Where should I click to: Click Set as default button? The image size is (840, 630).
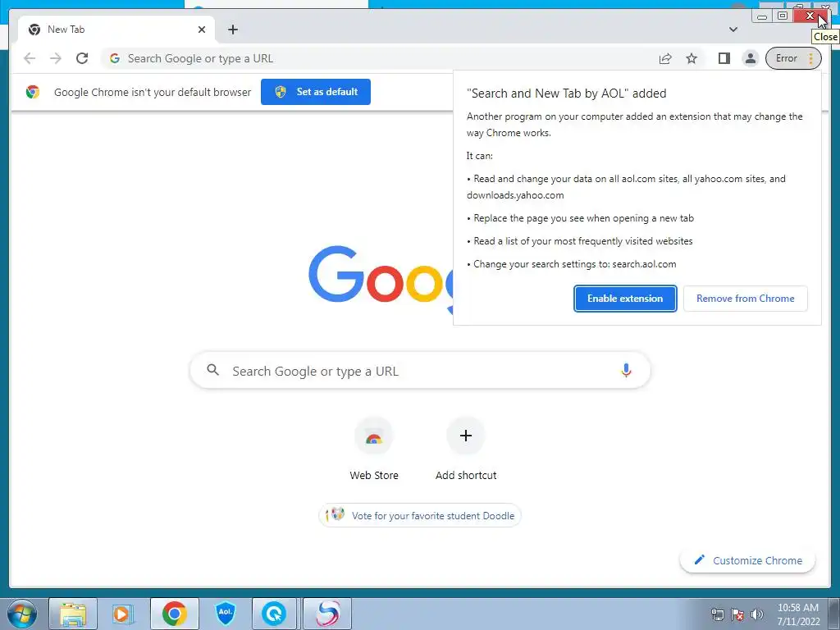(316, 92)
